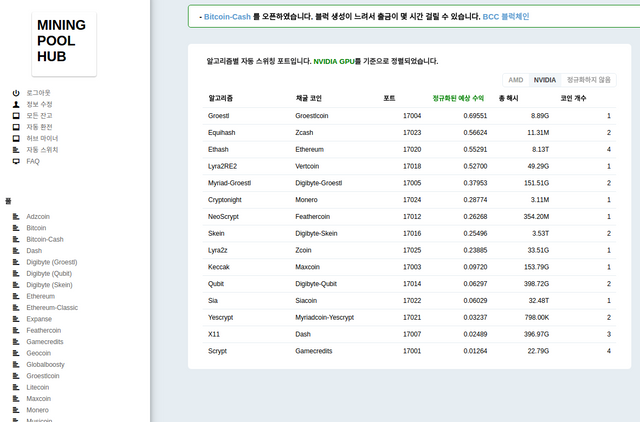Screen dimensions: 640x422
Task: Open the FAQ sidebar link
Action: tap(33, 161)
